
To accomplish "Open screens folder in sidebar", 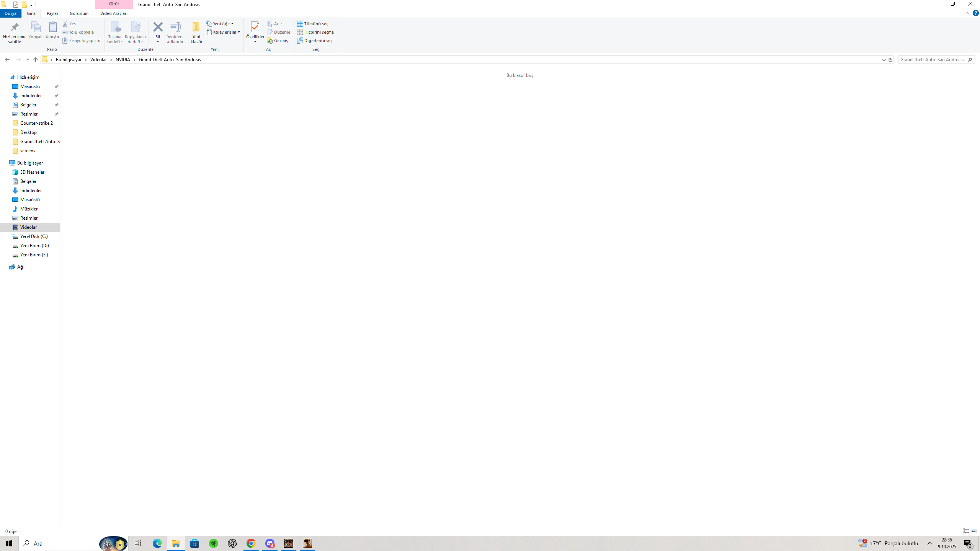I will click(x=28, y=151).
